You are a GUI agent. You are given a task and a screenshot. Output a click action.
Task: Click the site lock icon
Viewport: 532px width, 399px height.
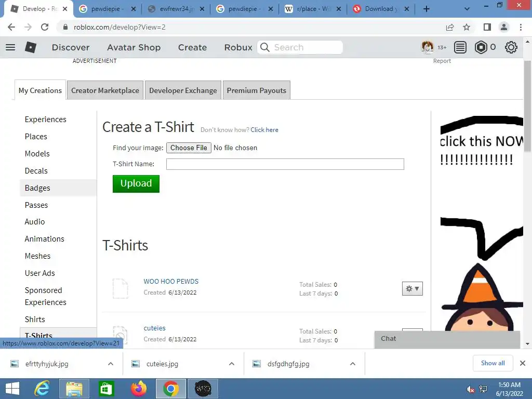65,27
